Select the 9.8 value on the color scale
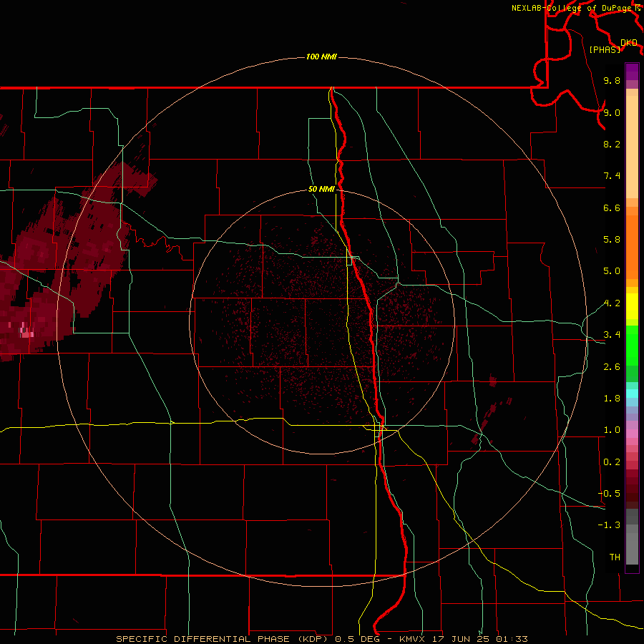The width and height of the screenshot is (644, 644). pos(612,80)
